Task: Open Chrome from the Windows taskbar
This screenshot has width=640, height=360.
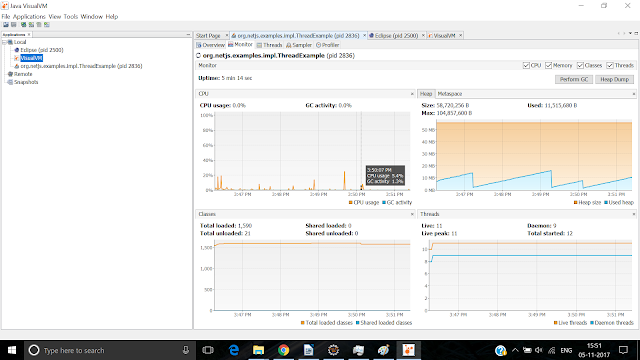Action: click(283, 350)
